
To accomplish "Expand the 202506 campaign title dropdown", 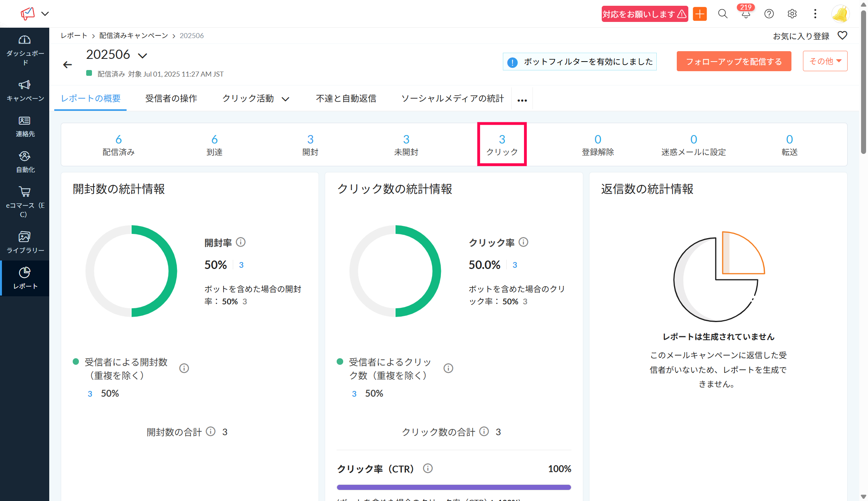I will pos(143,56).
